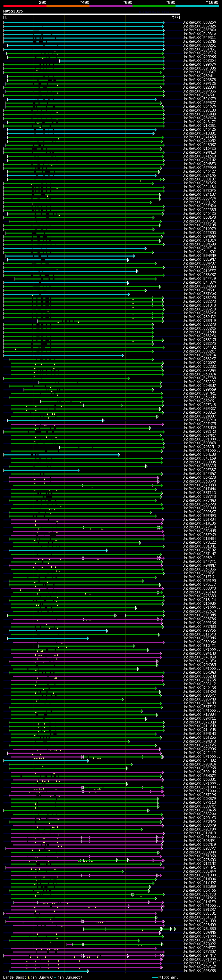Open hit UniRef100_Q109W0

click(199, 604)
